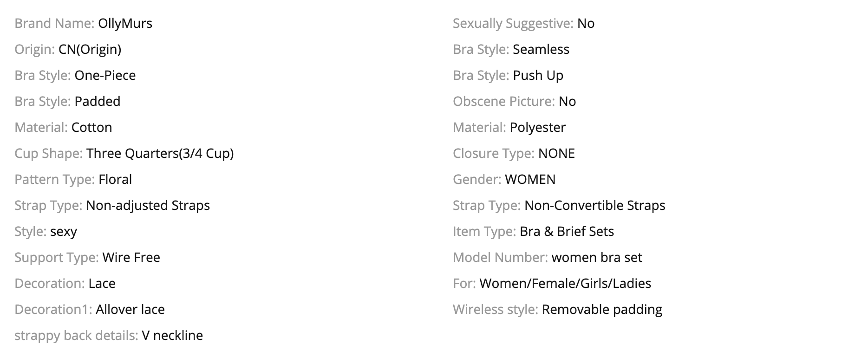Click the Non-adjusted Straps value
Screen dimensions: 868x353
tap(148, 205)
